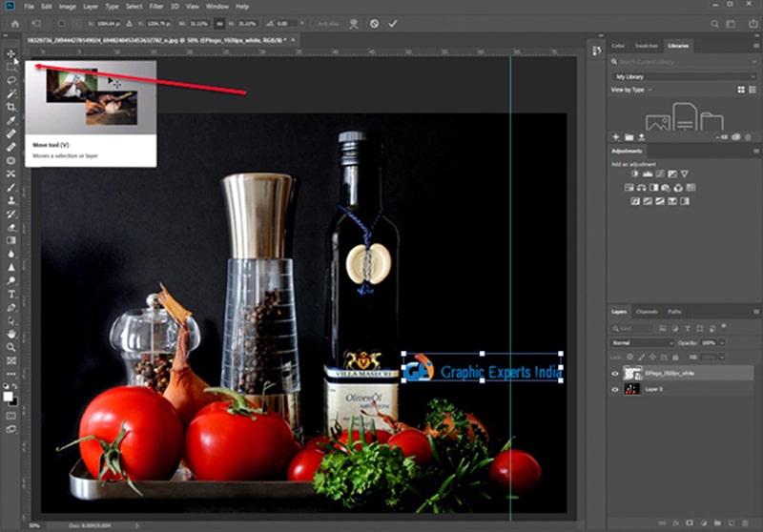
Task: Select the Hand tool
Action: click(x=10, y=334)
